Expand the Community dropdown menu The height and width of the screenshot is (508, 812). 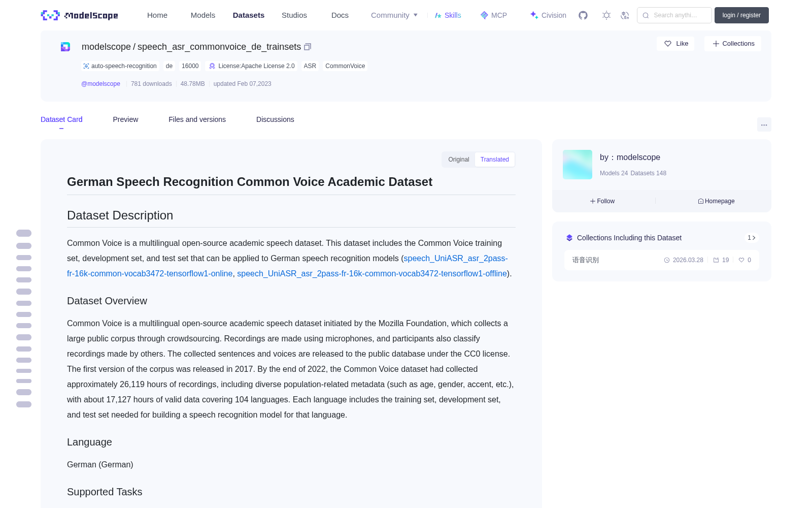394,15
